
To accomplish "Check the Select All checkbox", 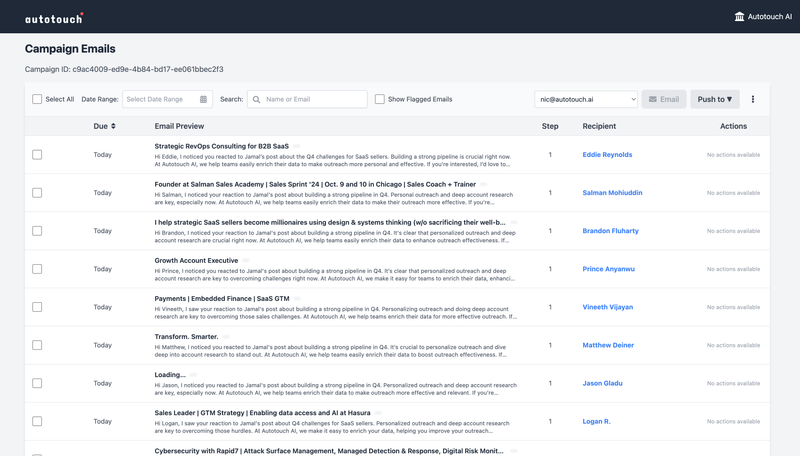I will coord(37,99).
